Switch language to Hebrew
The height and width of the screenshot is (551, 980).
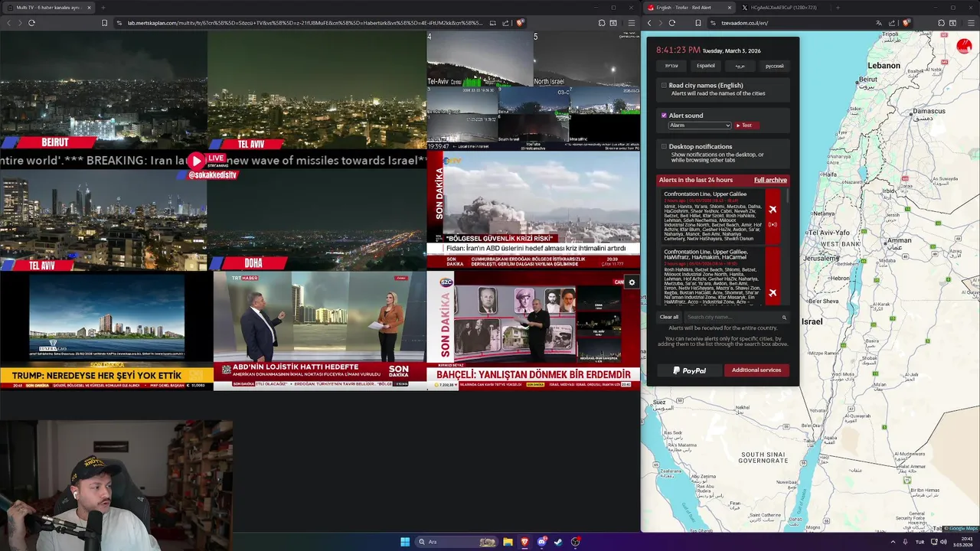pyautogui.click(x=671, y=66)
